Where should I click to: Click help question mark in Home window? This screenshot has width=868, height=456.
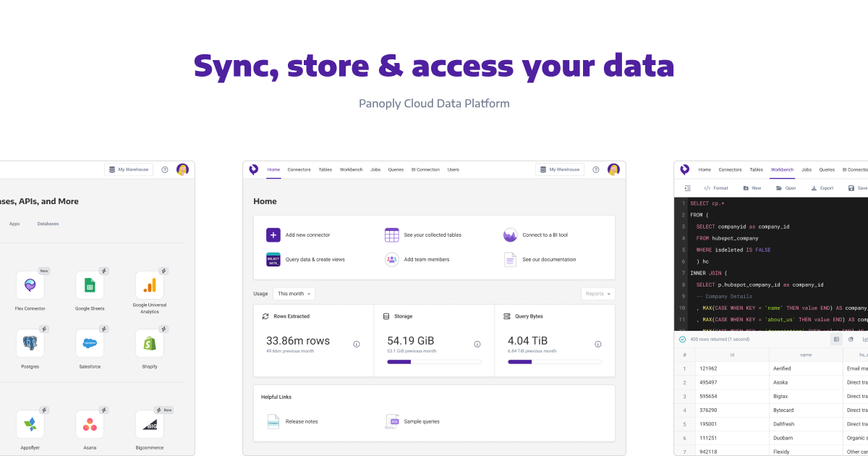click(596, 169)
